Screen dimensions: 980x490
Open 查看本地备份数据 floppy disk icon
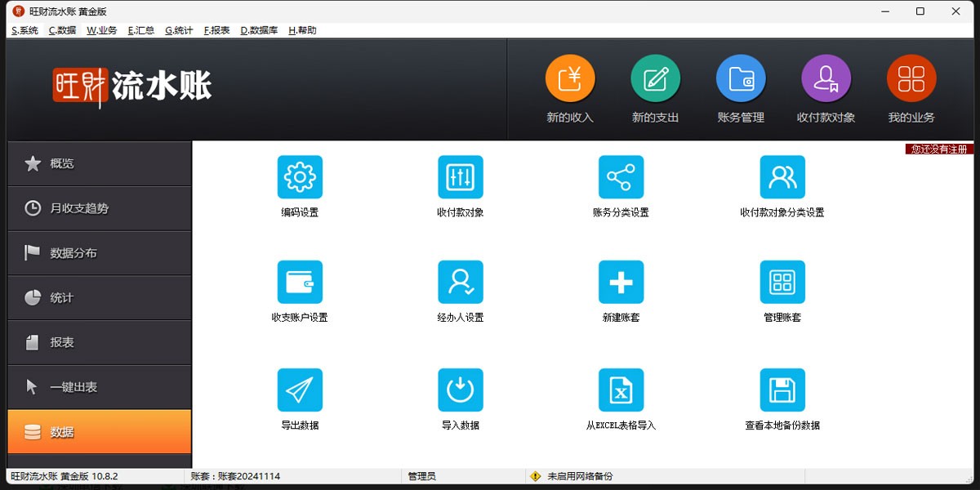(782, 390)
